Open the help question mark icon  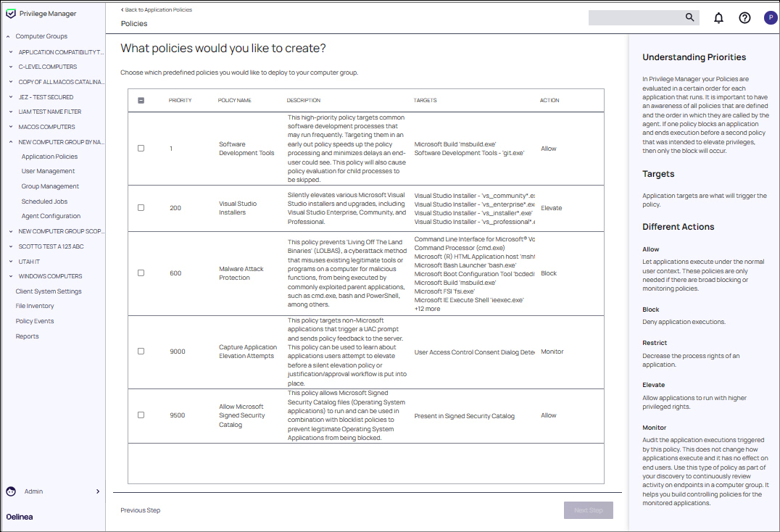click(x=744, y=17)
